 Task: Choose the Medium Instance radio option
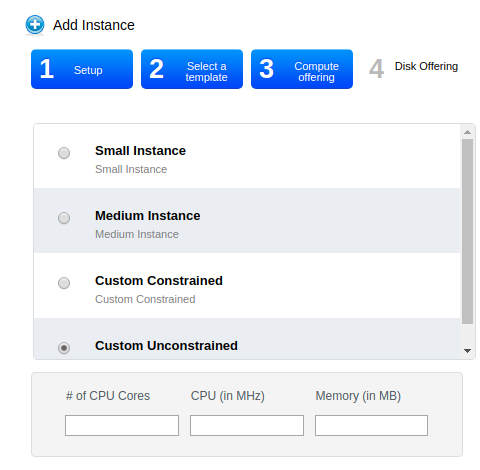coord(64,218)
